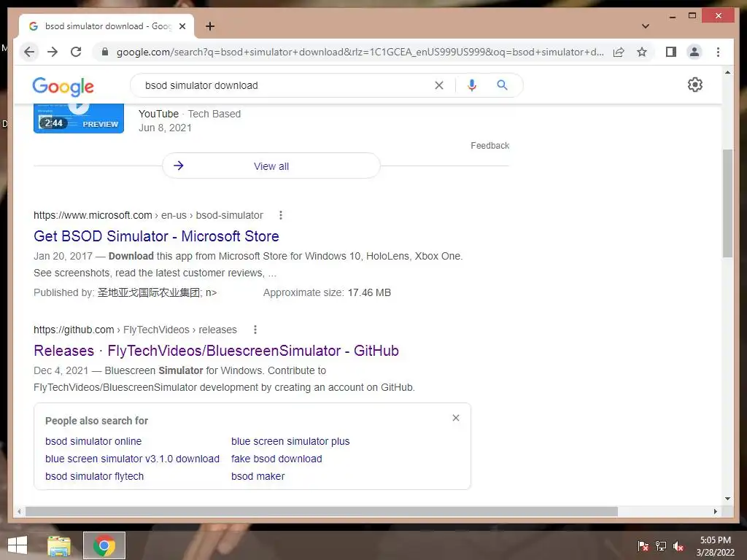The height and width of the screenshot is (560, 747).
Task: Open Chrome's three-dot menu
Action: tap(718, 52)
